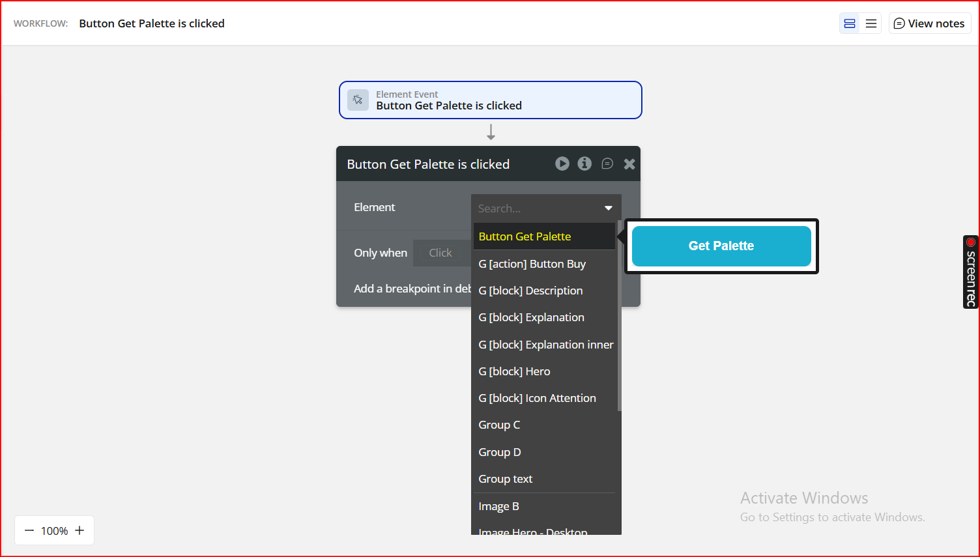Select the "Image B" list option
The height and width of the screenshot is (557, 980).
[498, 506]
